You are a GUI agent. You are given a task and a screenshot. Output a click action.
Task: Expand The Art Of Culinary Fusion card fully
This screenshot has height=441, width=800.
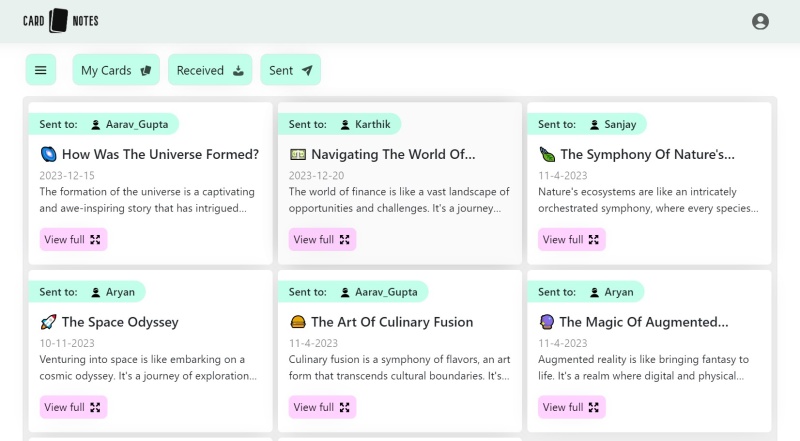pyautogui.click(x=322, y=407)
